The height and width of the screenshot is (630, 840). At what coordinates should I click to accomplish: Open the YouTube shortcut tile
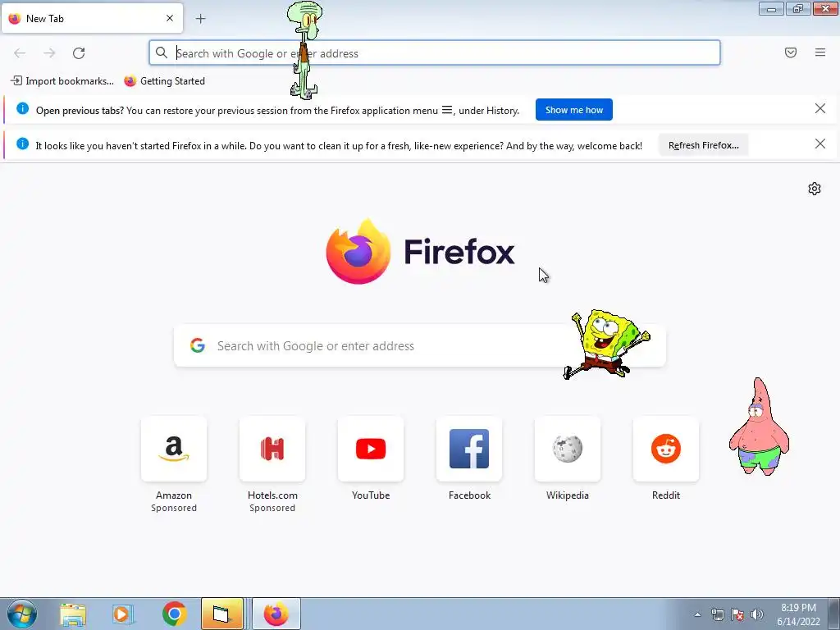tap(371, 449)
